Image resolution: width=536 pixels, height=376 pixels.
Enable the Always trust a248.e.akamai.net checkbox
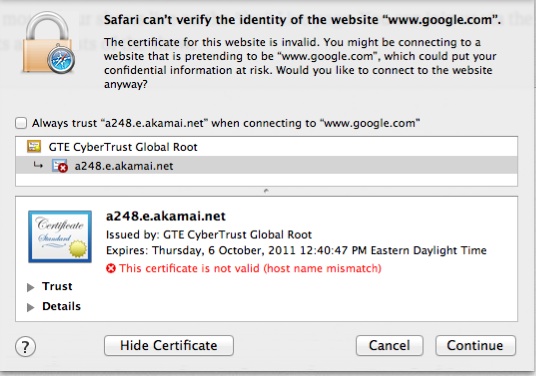[x=21, y=123]
